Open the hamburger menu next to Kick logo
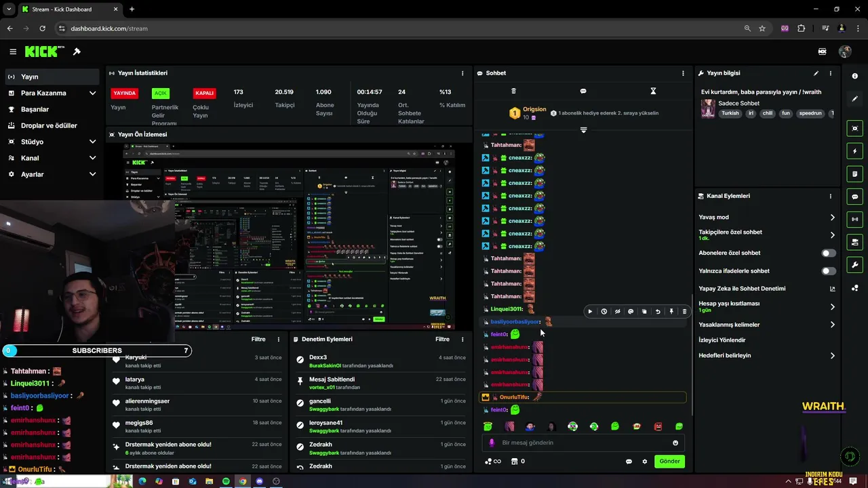Screen dimensions: 868x488 click(x=13, y=52)
